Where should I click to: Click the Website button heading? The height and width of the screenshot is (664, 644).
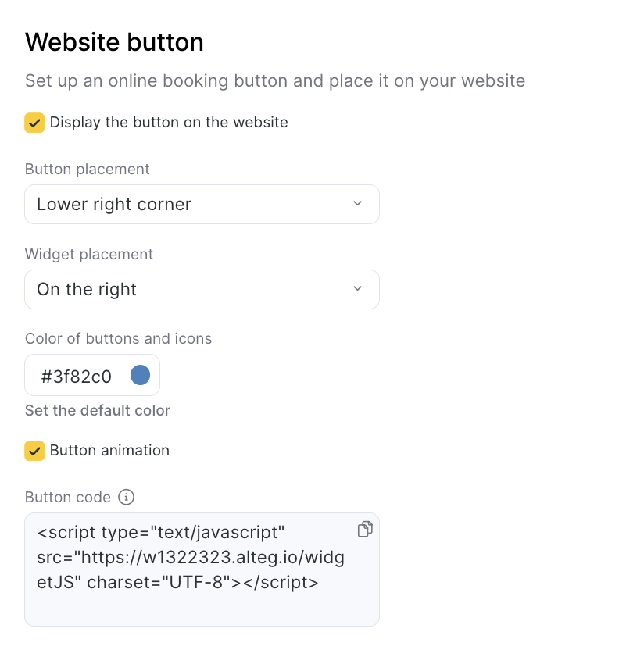click(114, 42)
